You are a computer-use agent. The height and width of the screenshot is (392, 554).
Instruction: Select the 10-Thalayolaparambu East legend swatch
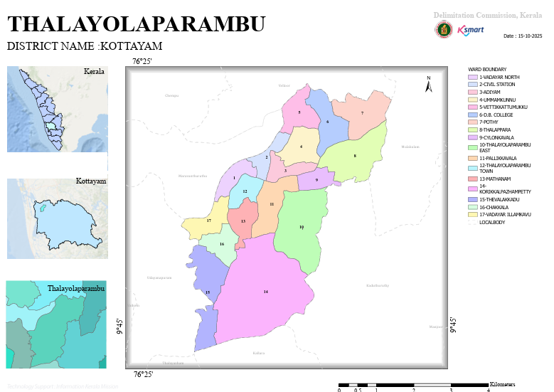(473, 147)
